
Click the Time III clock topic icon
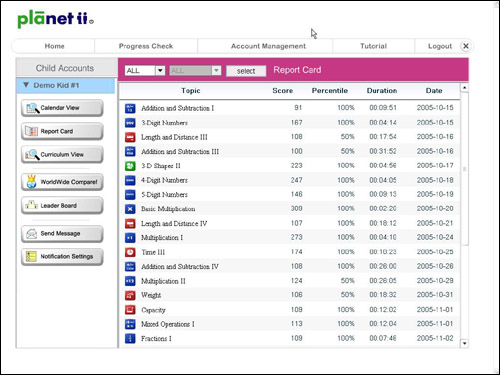(130, 252)
